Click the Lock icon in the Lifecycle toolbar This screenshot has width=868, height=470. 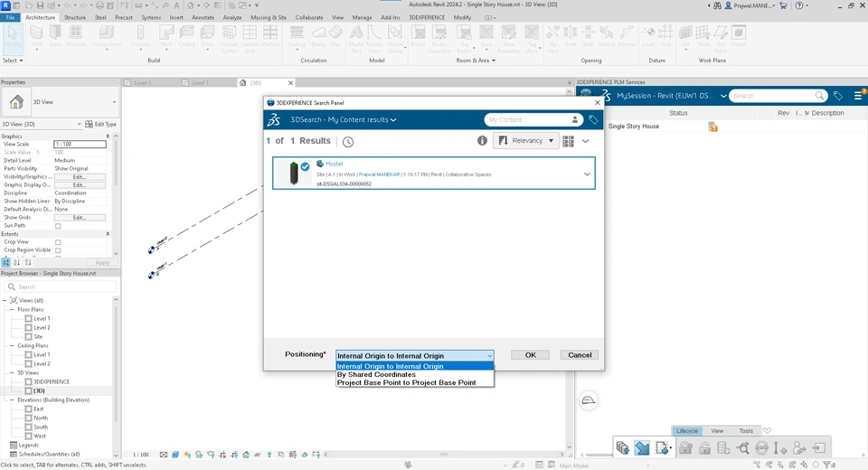[685, 447]
